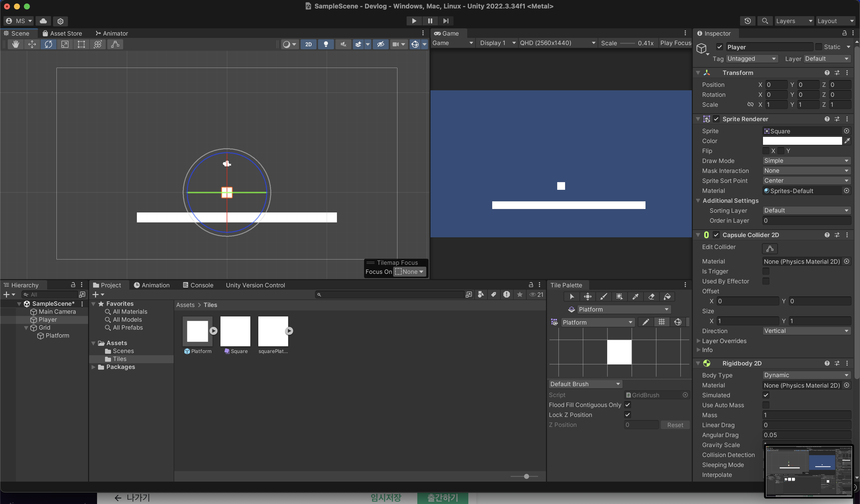Uncheck Lock Z Position in brush settings

tap(627, 415)
